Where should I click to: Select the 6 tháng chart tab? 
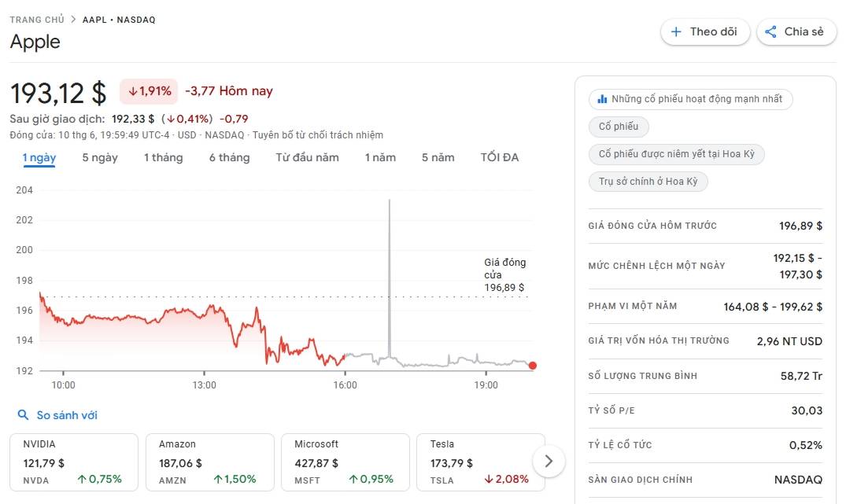229,157
